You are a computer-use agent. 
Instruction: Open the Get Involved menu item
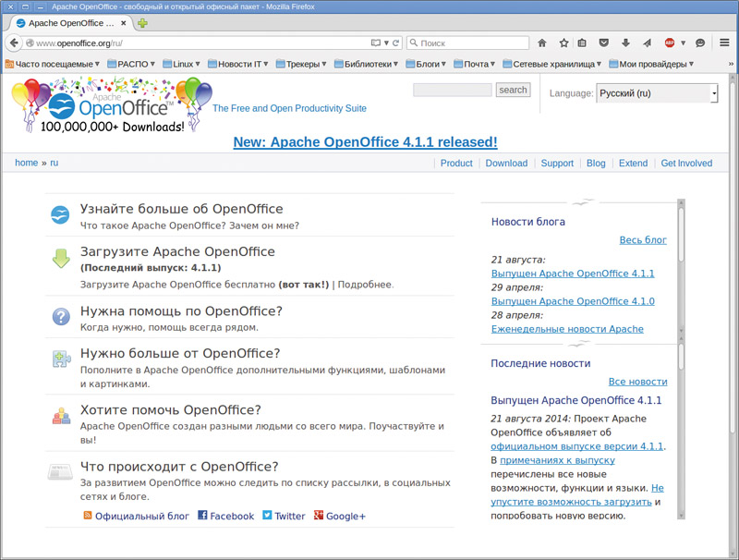686,163
